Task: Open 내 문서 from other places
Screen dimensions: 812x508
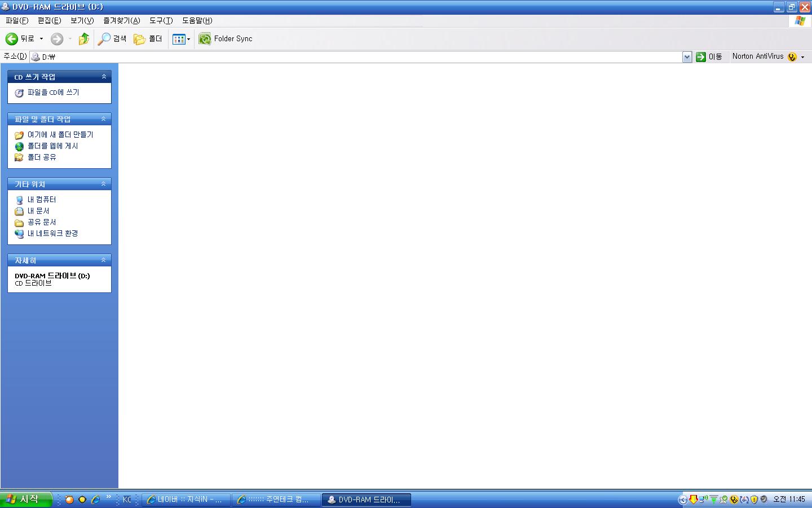Action: [38, 211]
